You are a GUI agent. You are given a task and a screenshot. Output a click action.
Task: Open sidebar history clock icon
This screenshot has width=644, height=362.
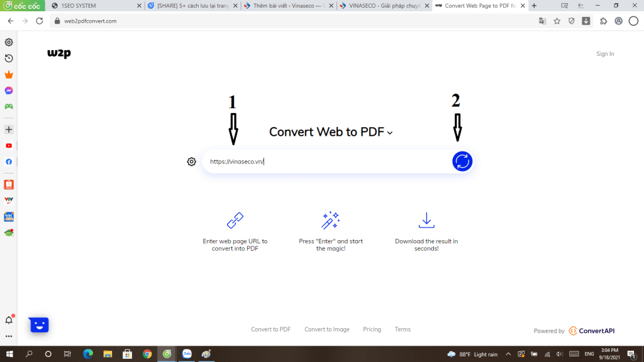coord(9,58)
